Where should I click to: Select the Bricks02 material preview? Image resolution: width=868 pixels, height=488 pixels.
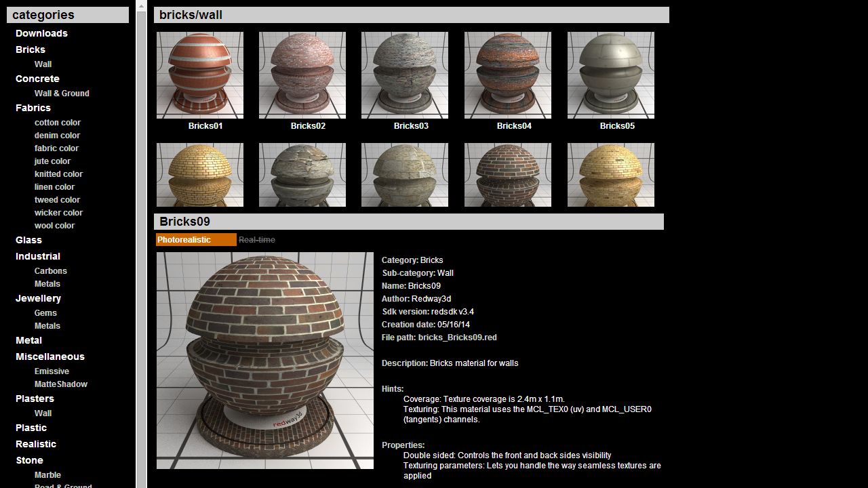(302, 75)
